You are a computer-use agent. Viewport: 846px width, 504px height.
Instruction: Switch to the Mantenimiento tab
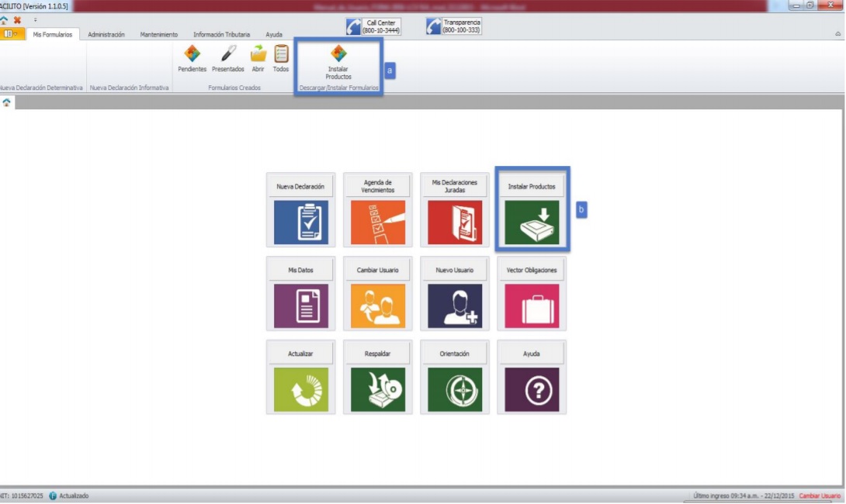[158, 34]
